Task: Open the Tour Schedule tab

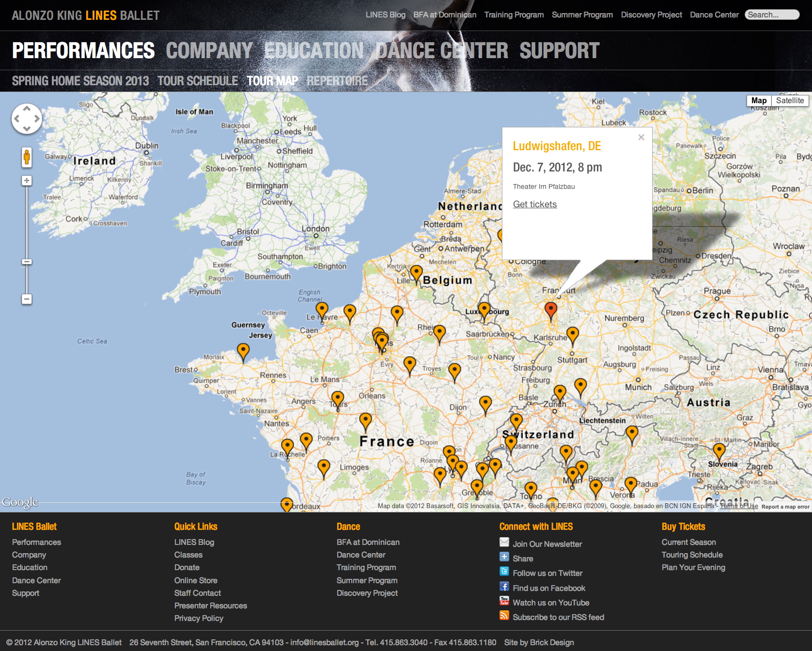Action: (198, 81)
